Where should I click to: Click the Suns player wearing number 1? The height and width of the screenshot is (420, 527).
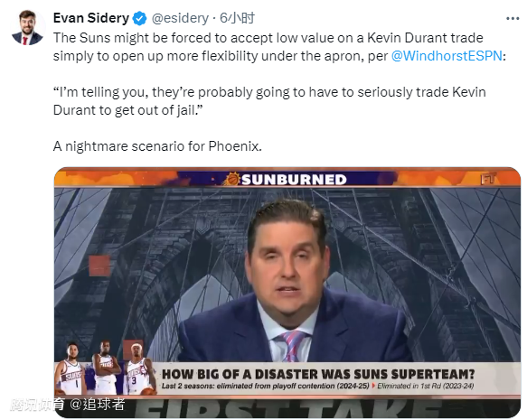tap(71, 369)
